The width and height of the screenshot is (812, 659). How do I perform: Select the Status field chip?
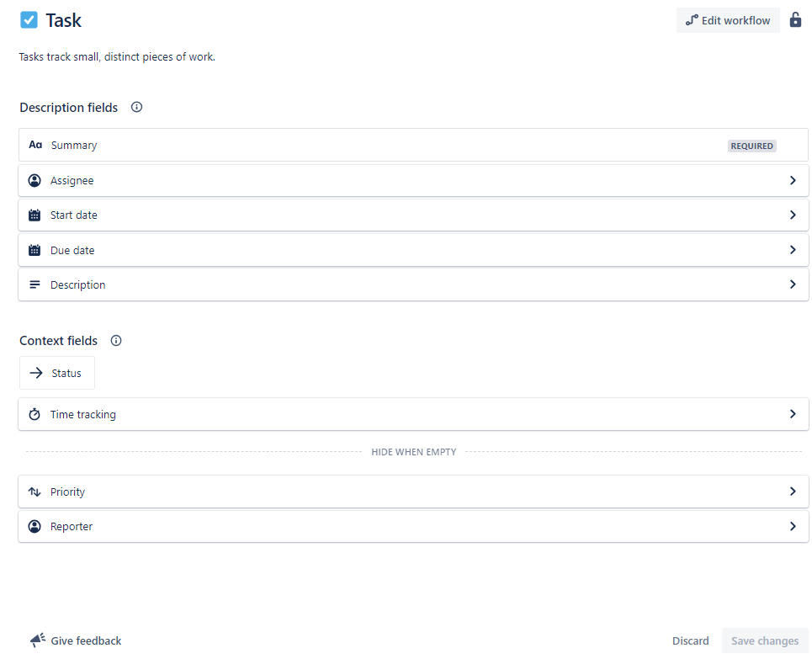57,373
